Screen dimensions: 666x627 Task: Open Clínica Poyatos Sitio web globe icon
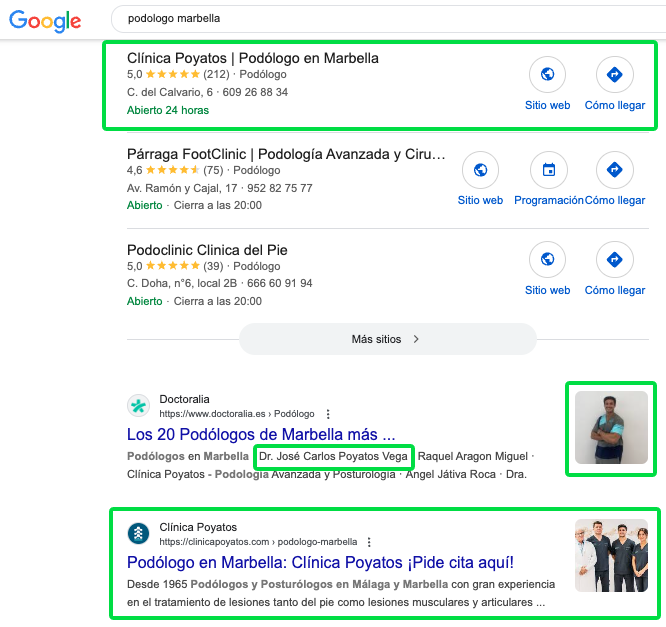point(547,74)
